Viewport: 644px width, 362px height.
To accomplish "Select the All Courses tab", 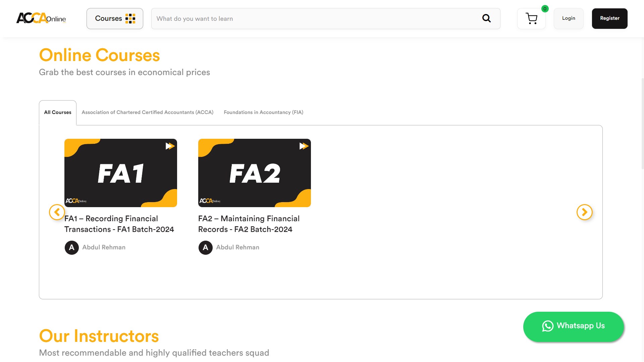I will (58, 112).
